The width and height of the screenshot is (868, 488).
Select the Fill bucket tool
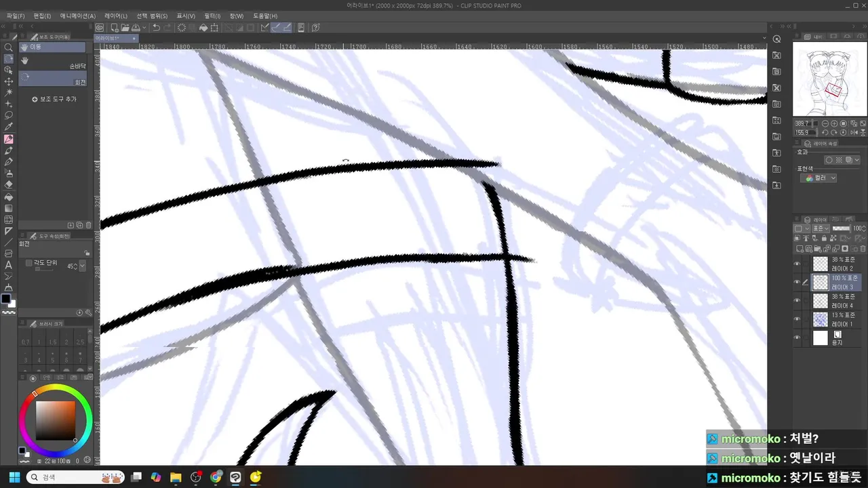(9, 197)
